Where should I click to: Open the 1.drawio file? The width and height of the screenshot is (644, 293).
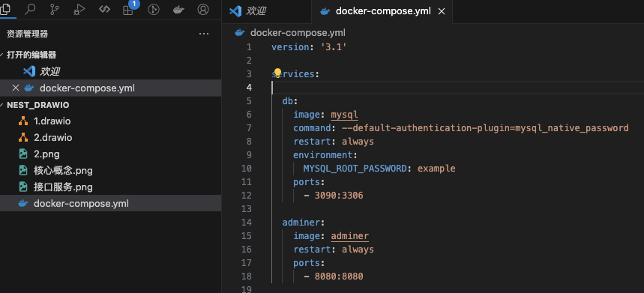110,121
